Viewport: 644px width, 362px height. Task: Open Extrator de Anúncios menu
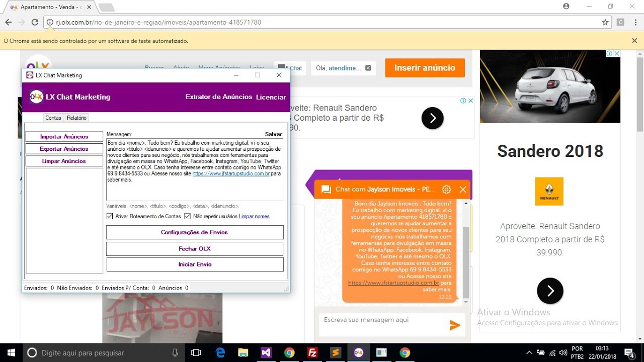218,97
